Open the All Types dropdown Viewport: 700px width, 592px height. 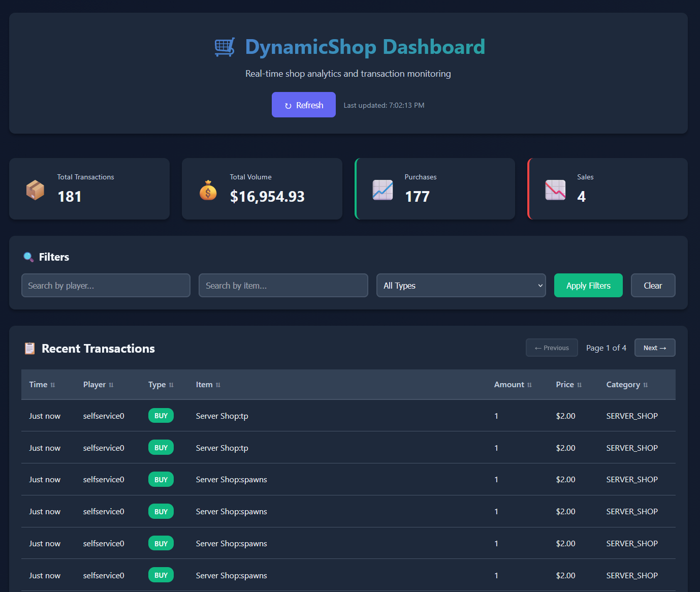(x=461, y=286)
